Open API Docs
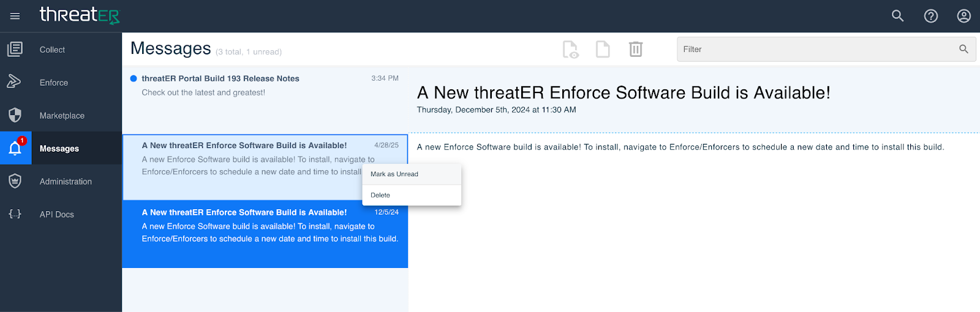The height and width of the screenshot is (312, 980). pyautogui.click(x=57, y=215)
